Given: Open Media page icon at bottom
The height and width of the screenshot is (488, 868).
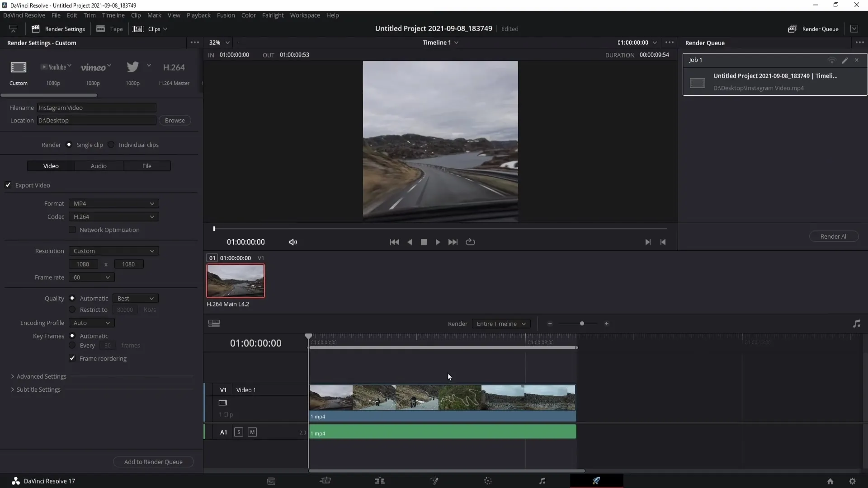Looking at the screenshot, I should point(271,481).
